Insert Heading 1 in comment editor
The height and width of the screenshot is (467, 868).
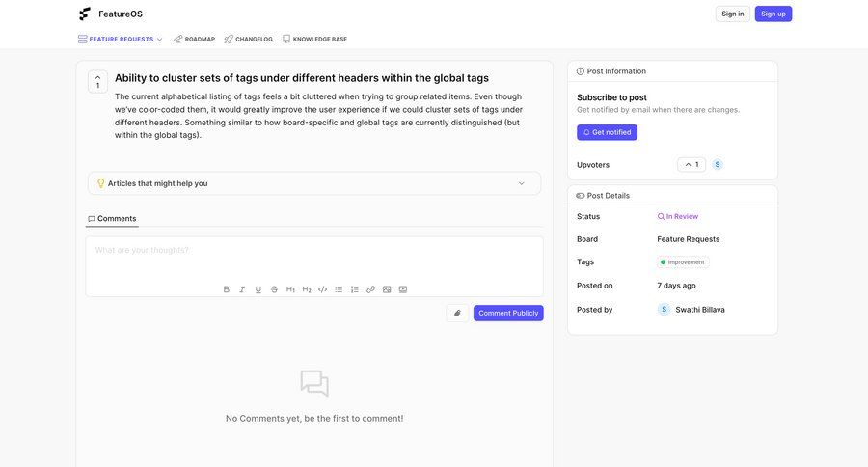290,289
